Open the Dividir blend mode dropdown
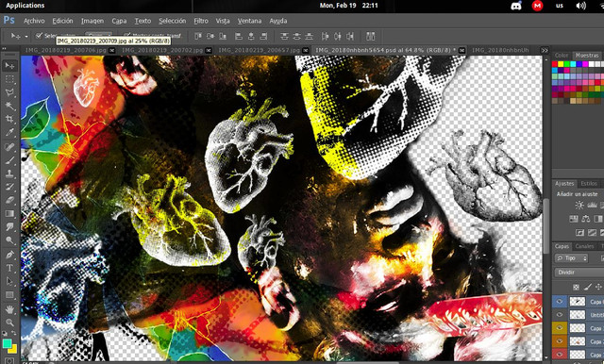The height and width of the screenshot is (364, 604). 579,272
